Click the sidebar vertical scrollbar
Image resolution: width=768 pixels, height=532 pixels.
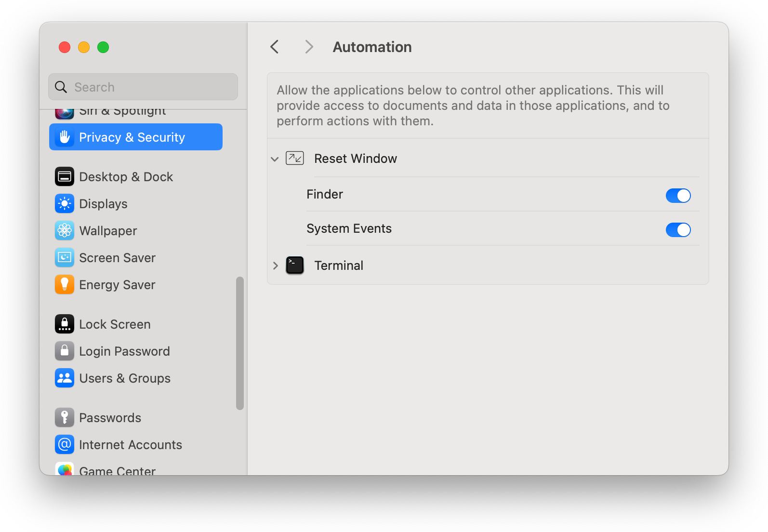coord(240,343)
